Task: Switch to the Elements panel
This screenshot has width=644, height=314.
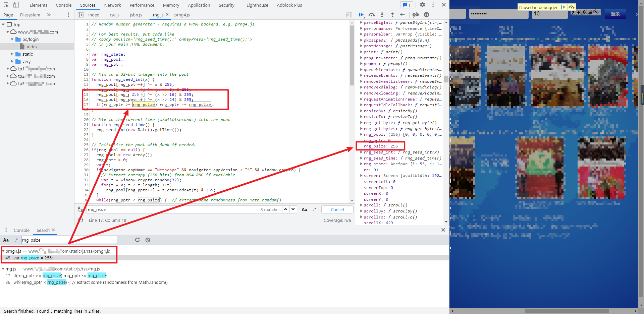Action: pos(38,5)
